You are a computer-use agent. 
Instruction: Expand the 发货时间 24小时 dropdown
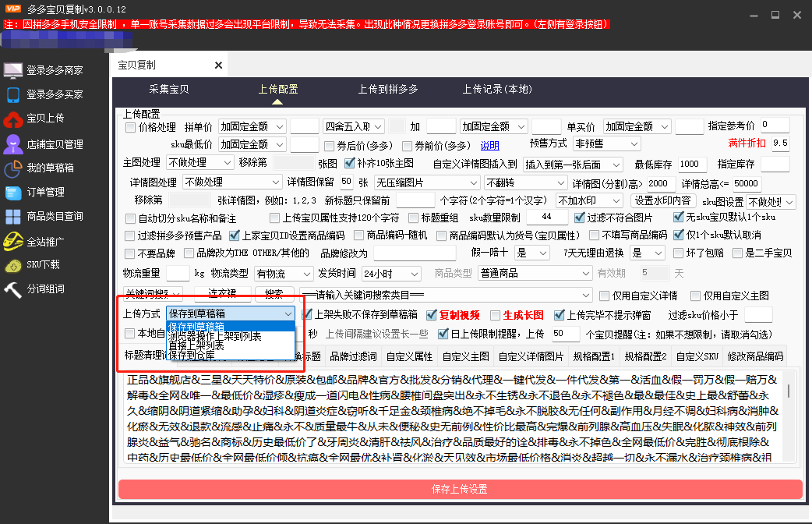[391, 273]
